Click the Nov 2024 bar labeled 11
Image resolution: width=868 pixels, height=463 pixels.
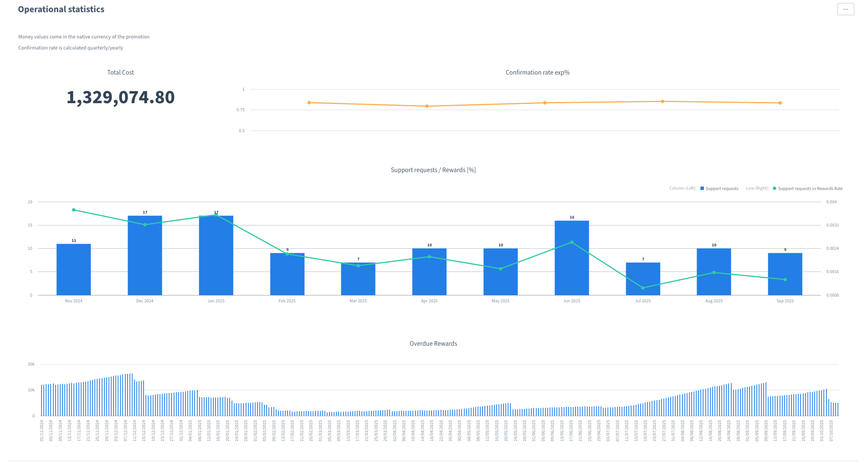[x=74, y=270]
